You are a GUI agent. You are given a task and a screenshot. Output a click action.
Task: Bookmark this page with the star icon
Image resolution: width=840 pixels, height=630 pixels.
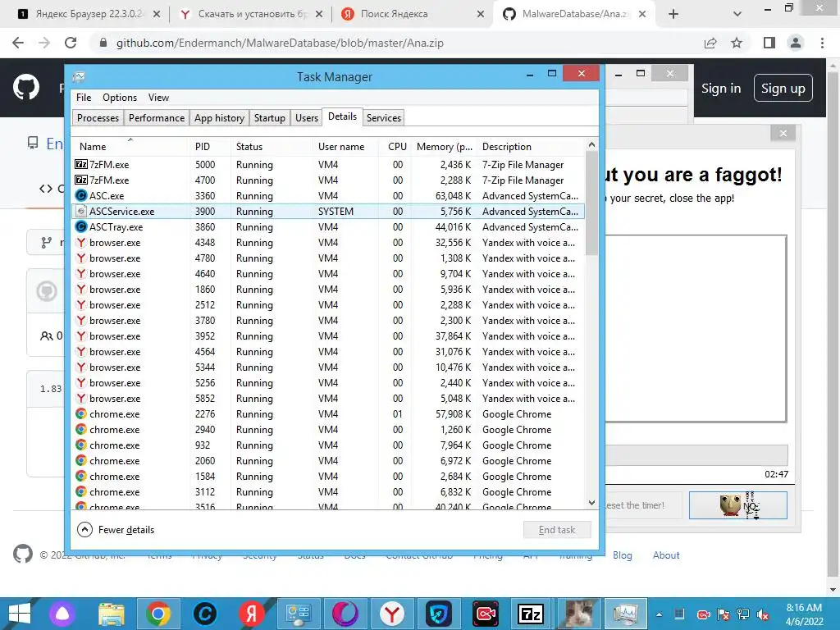point(737,43)
